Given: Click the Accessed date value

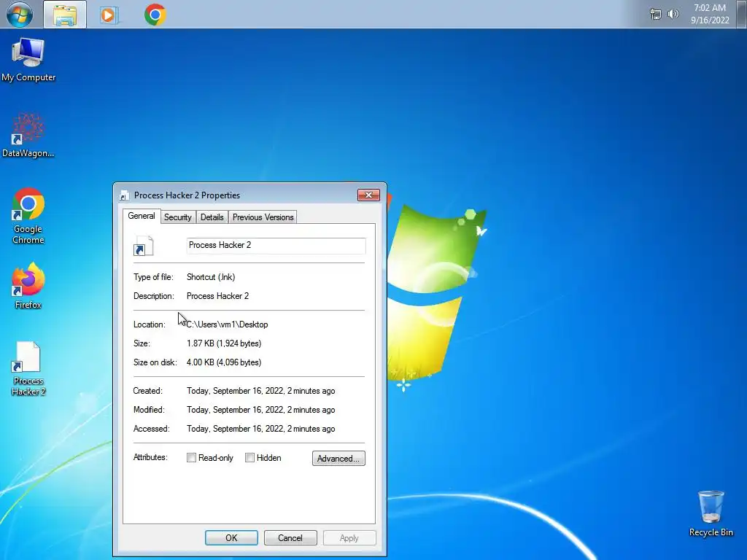Looking at the screenshot, I should [x=260, y=429].
